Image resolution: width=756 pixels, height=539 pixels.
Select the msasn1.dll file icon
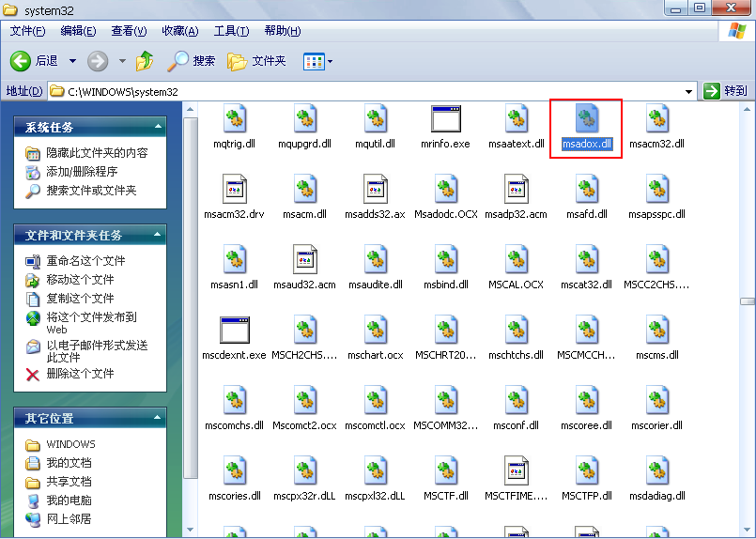tap(235, 259)
